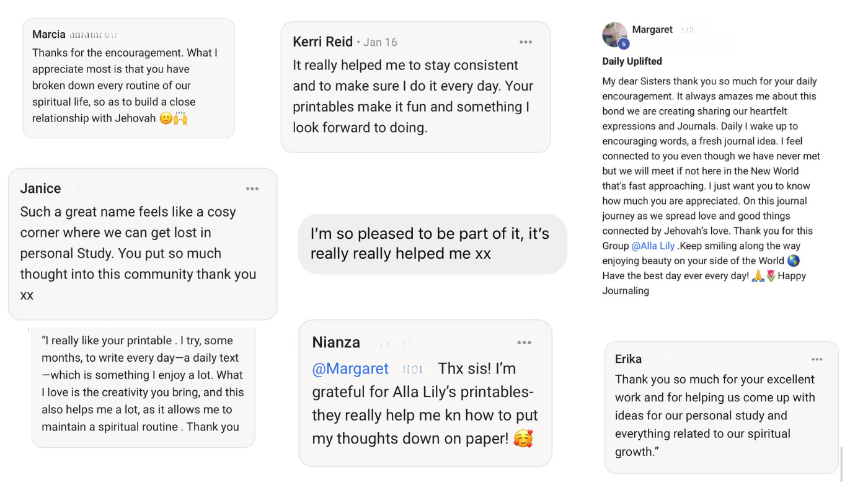The width and height of the screenshot is (868, 490).
Task: Click the Jan 16 date on Kerri's comment
Action: click(x=380, y=42)
